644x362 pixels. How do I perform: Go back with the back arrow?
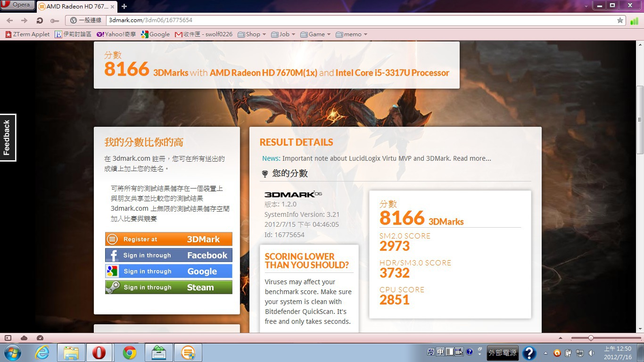pyautogui.click(x=10, y=20)
